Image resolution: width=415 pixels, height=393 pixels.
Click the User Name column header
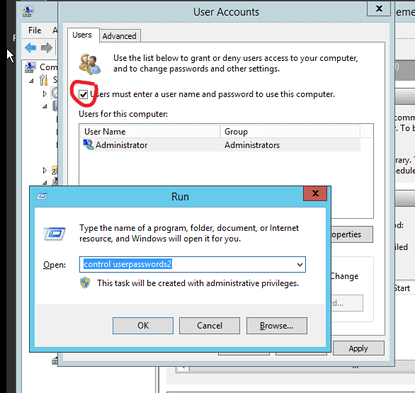point(150,131)
